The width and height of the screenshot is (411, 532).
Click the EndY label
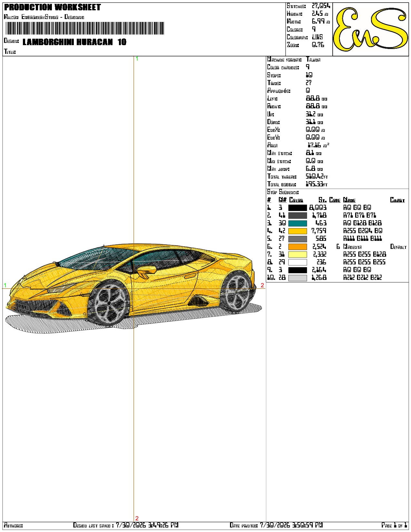point(273,137)
